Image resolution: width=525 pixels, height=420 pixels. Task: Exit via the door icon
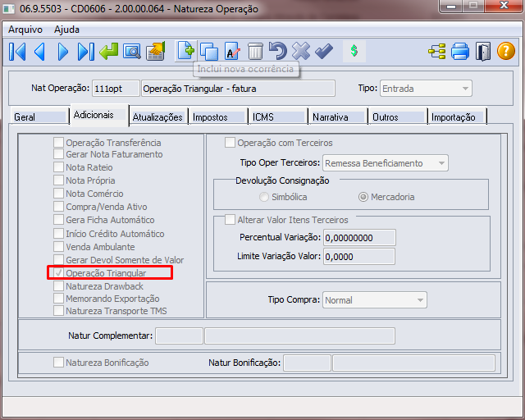(x=483, y=52)
